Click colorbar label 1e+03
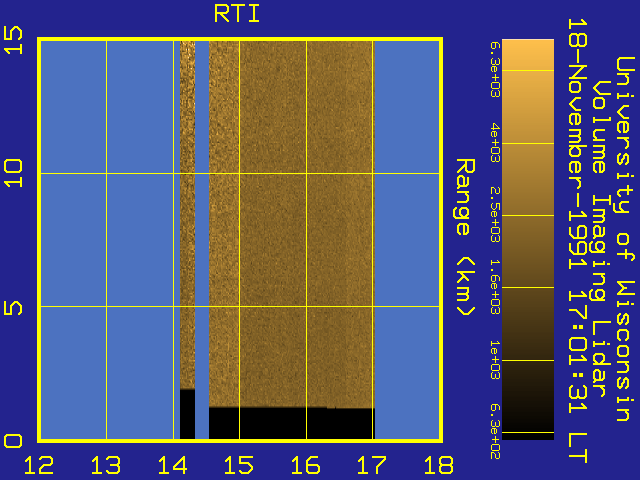The height and width of the screenshot is (480, 640). click(x=495, y=360)
